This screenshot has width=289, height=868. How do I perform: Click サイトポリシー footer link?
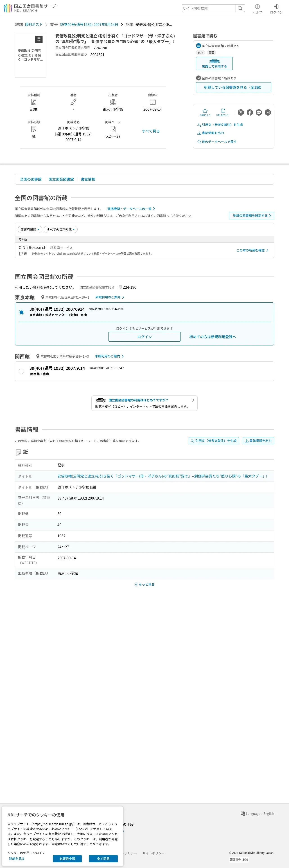(x=154, y=853)
